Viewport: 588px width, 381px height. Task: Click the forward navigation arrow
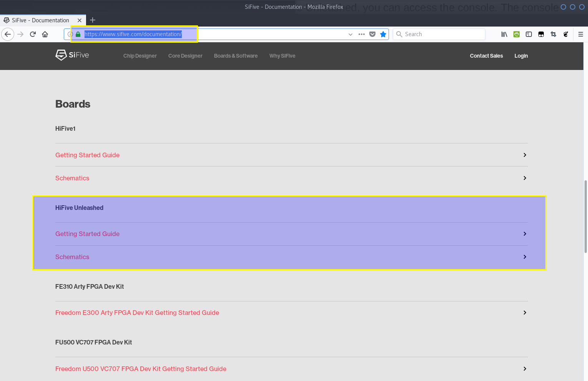(x=20, y=34)
